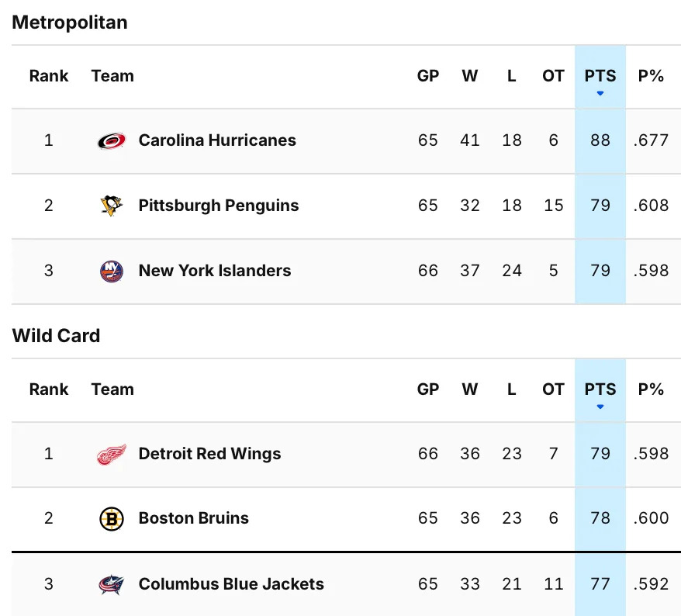Open Columbus Blue Jackets team name link
681x616 pixels.
(x=231, y=584)
